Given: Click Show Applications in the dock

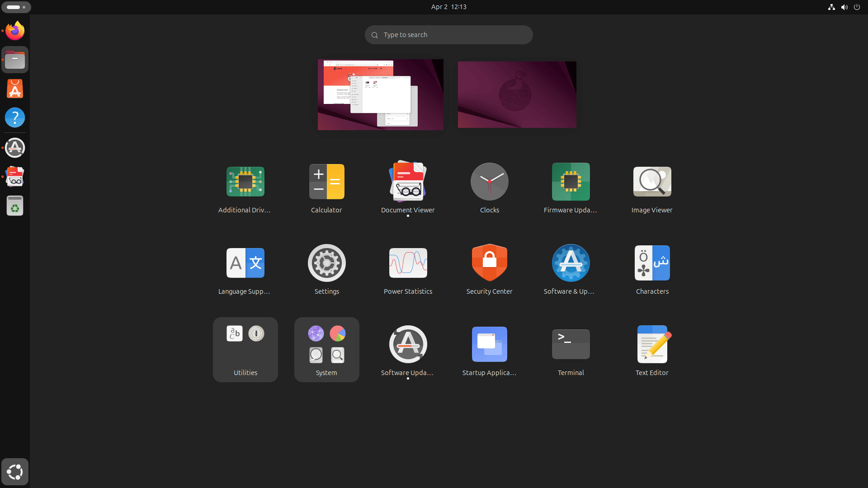Looking at the screenshot, I should coord(15,471).
